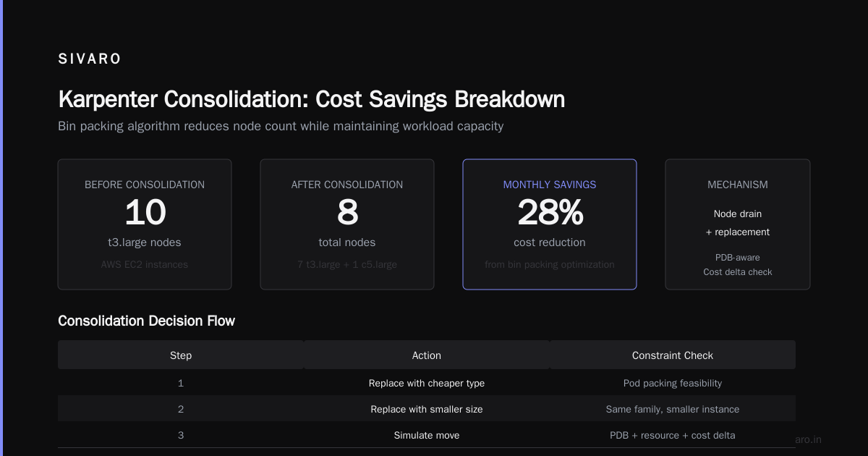Open the Before Consolidation card
The image size is (868, 456).
[145, 224]
